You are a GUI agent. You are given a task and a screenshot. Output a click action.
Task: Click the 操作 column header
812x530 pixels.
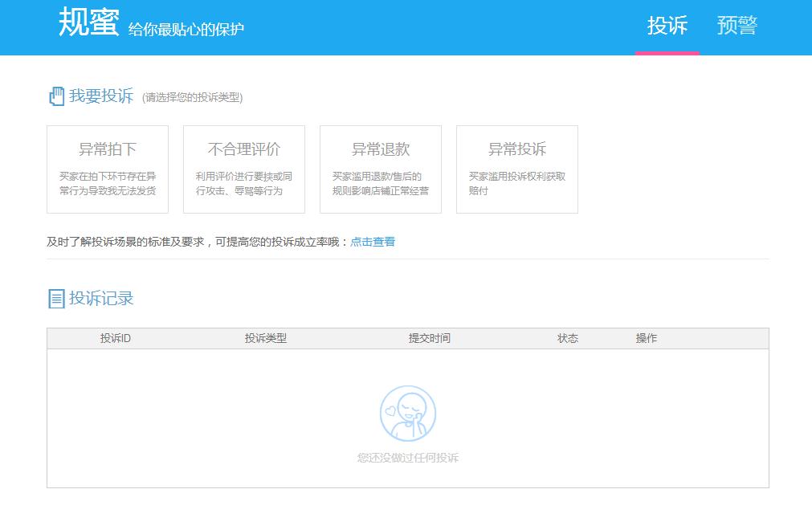[x=647, y=338]
